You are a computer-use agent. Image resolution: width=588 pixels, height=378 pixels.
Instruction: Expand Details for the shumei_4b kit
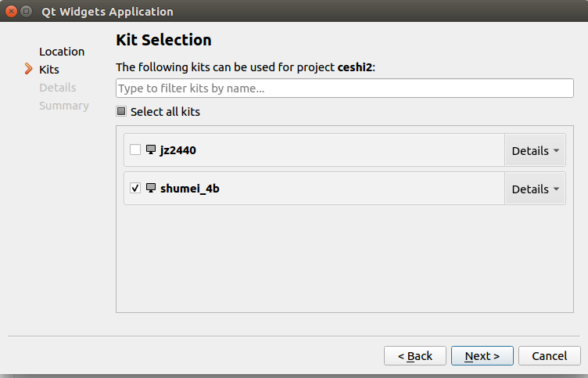point(535,189)
